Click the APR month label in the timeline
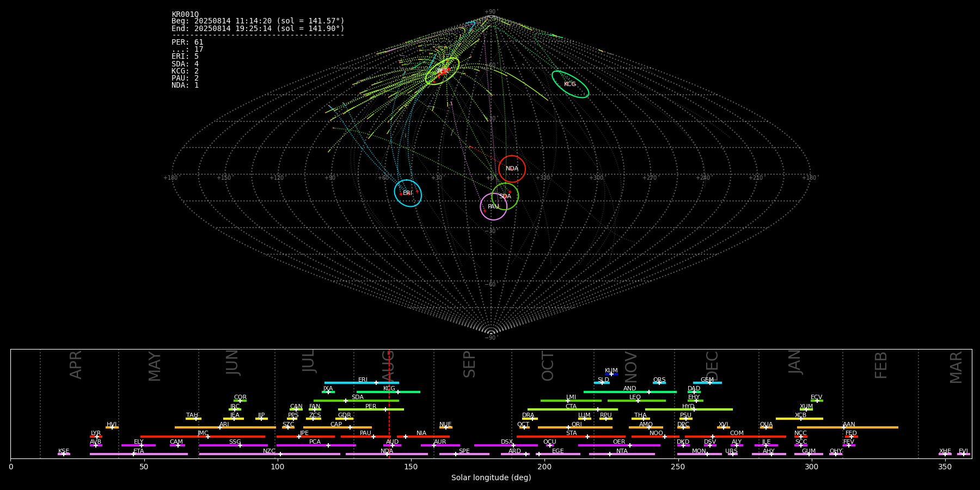 pyautogui.click(x=76, y=365)
